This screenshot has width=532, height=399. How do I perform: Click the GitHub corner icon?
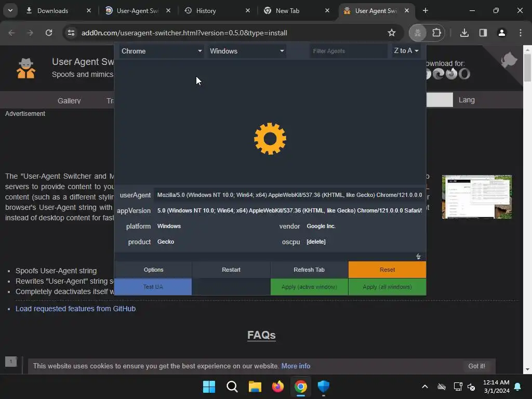(508, 60)
